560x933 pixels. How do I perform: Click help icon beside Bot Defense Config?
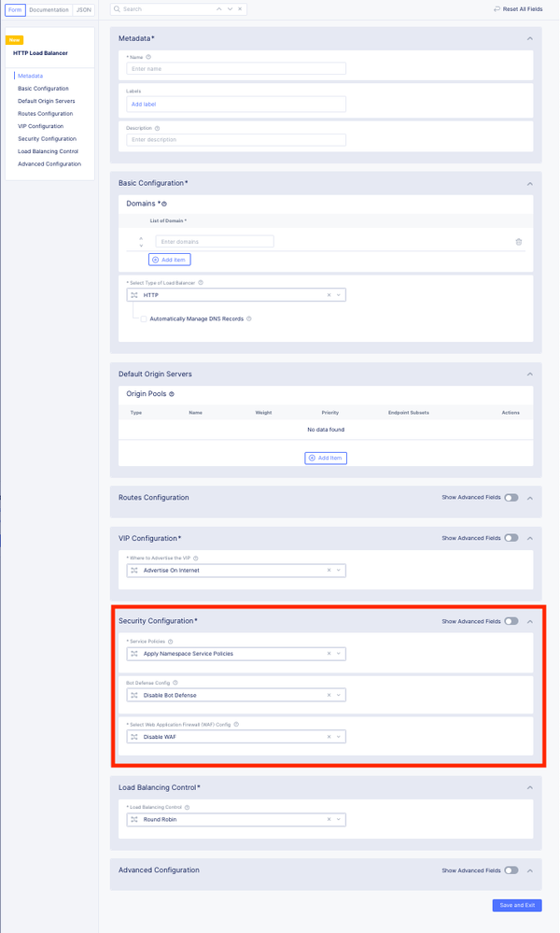pos(175,683)
